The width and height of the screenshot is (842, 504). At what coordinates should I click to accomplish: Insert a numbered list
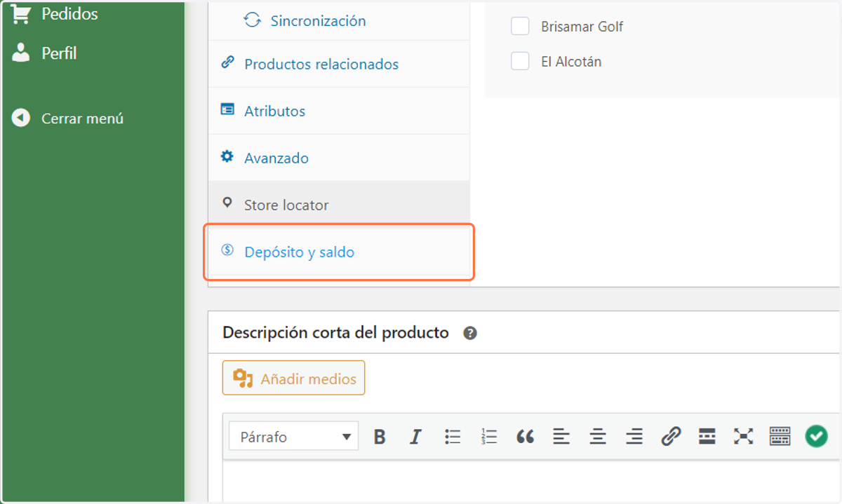pos(488,437)
